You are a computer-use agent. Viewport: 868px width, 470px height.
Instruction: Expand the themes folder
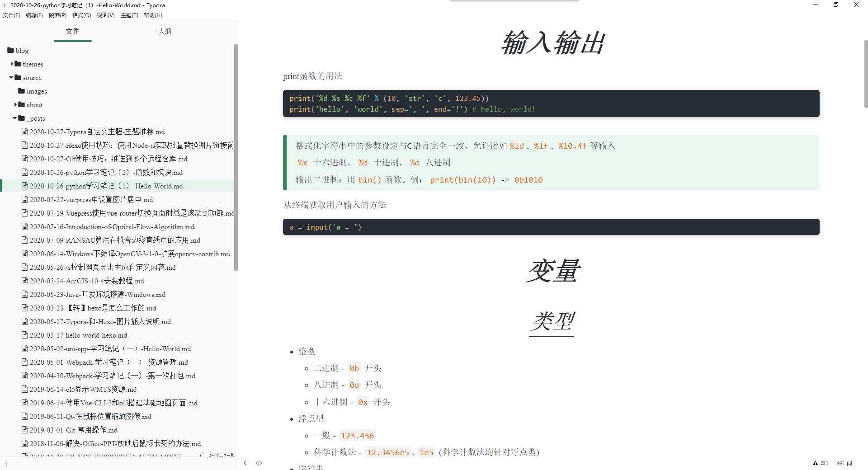(12, 64)
